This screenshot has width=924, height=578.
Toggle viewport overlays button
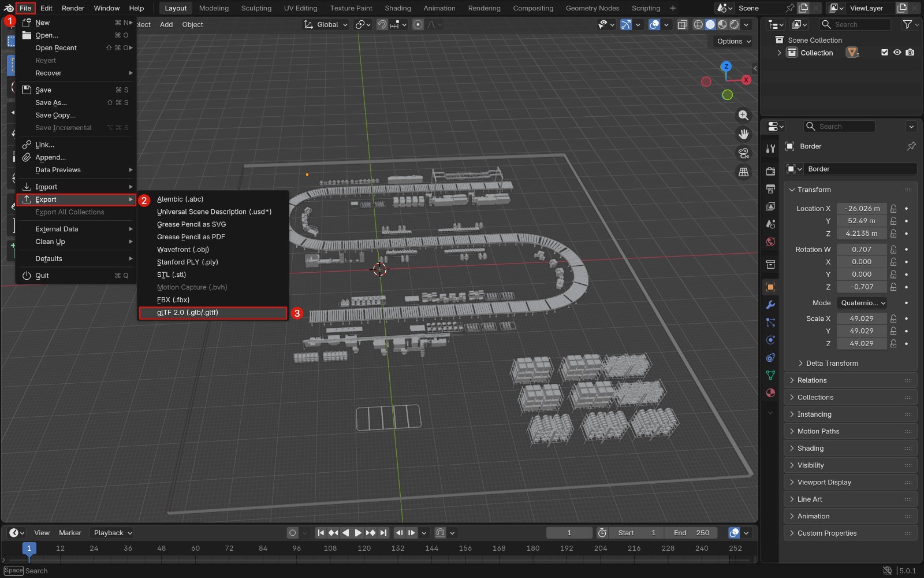pyautogui.click(x=654, y=24)
